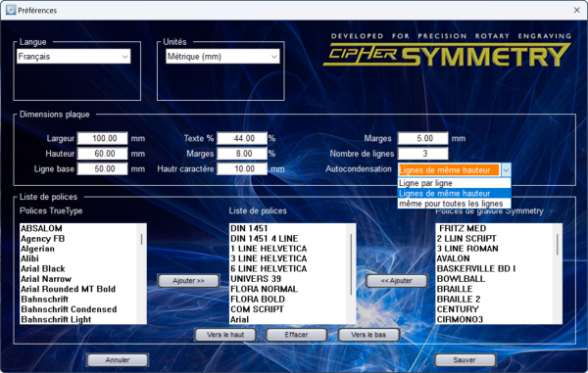Select Alibi font
The image size is (588, 373).
tap(78, 258)
